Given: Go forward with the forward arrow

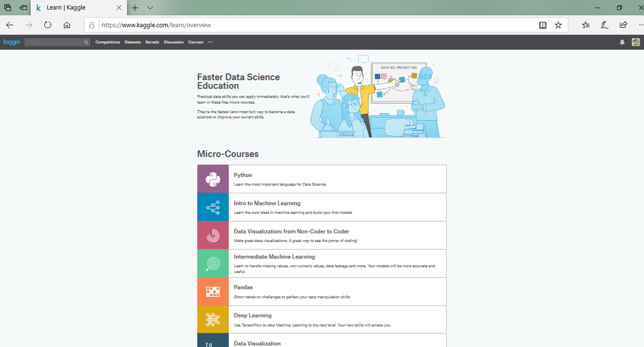Looking at the screenshot, I should (29, 25).
